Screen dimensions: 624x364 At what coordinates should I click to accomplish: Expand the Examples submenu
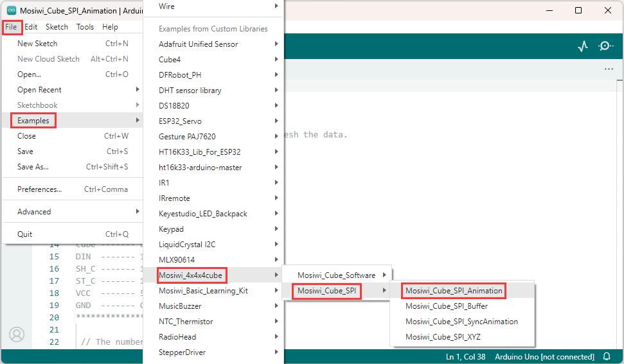73,121
